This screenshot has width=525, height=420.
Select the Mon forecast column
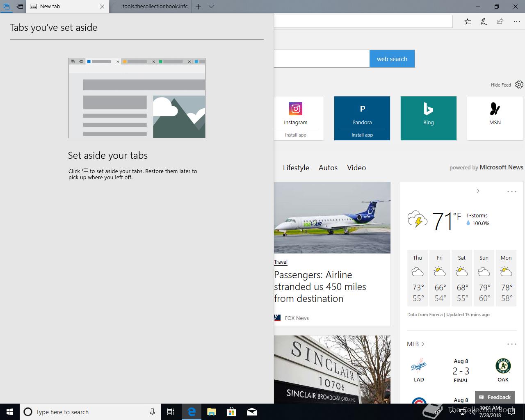(506, 278)
